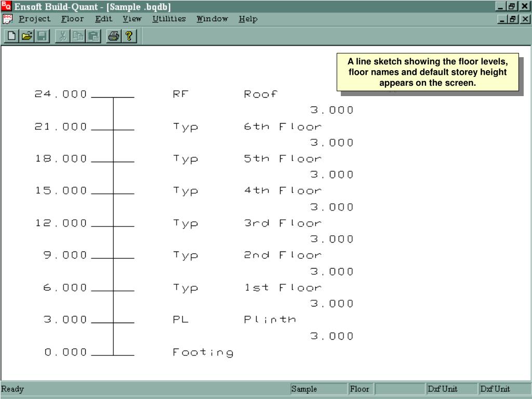Open the Window menu

(x=212, y=19)
